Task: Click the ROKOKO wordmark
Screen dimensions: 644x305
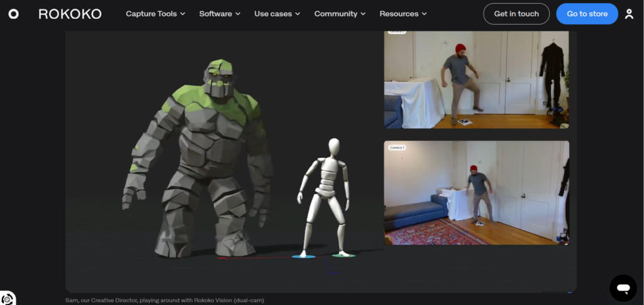Action: 70,14
